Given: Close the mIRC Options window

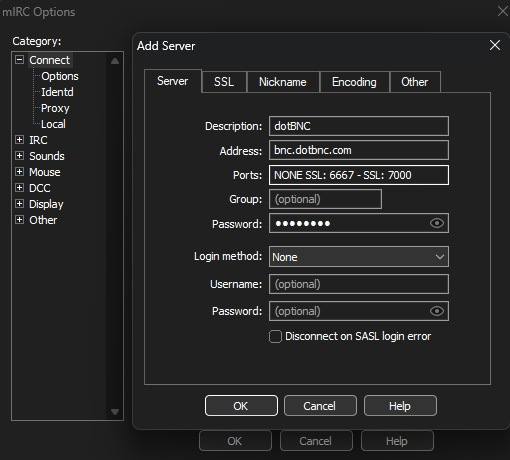Looking at the screenshot, I should click(x=503, y=11).
